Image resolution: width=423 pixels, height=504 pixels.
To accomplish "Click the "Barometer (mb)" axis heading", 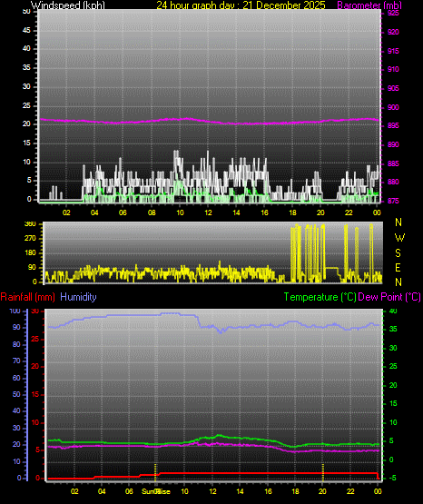I will (x=369, y=5).
